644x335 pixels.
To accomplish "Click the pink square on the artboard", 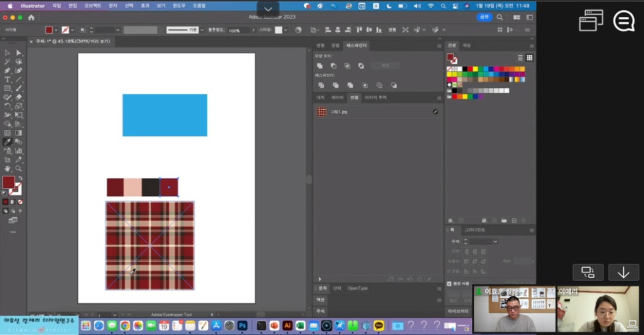I will tap(133, 187).
